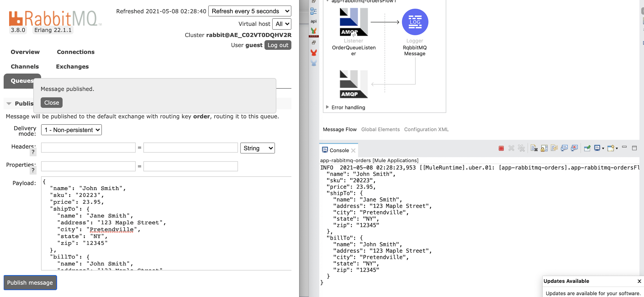Close the Console tab with its X

353,150
